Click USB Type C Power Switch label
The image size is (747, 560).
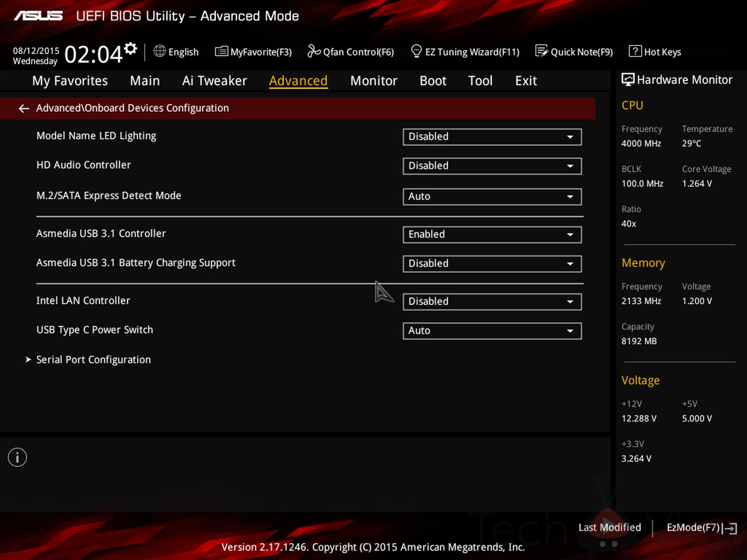click(94, 330)
